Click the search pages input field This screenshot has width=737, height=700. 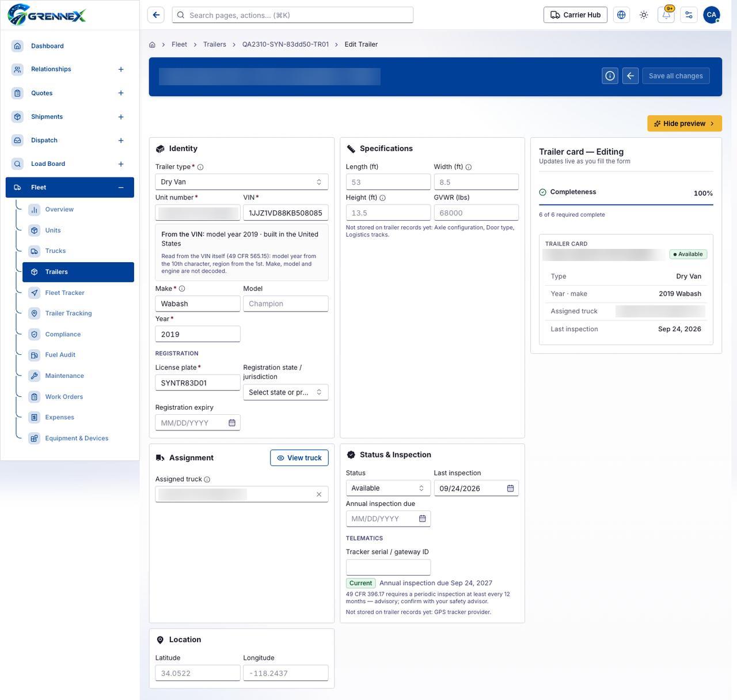(x=292, y=15)
